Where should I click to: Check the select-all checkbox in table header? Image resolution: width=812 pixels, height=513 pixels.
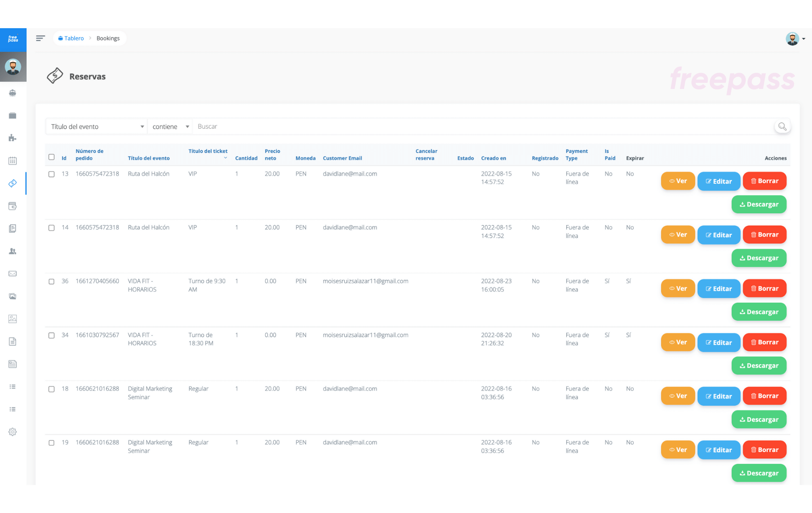point(52,157)
